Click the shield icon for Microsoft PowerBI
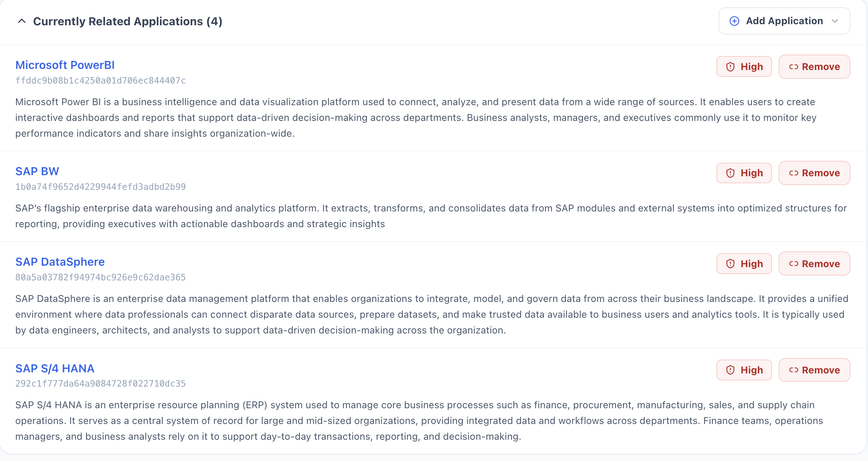 pos(730,67)
